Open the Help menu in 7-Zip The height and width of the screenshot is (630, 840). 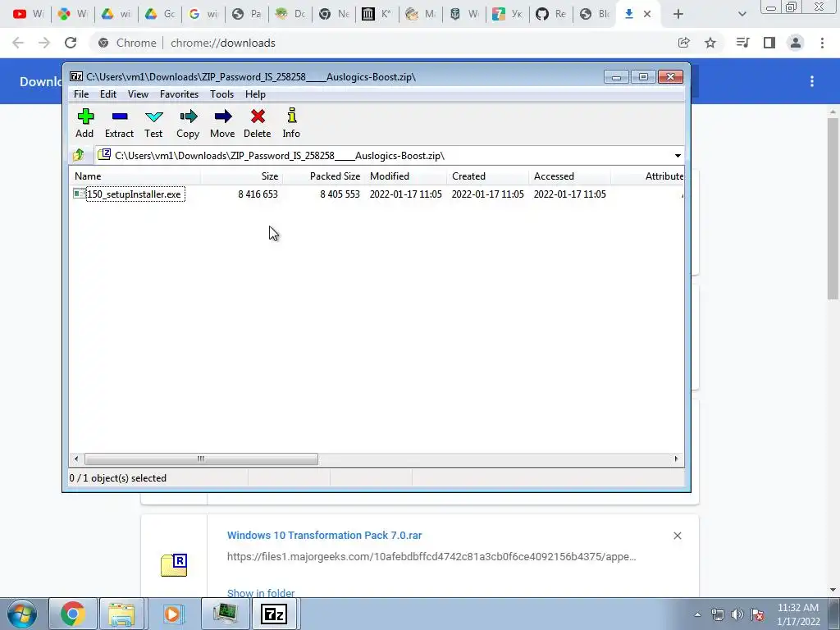(x=256, y=94)
